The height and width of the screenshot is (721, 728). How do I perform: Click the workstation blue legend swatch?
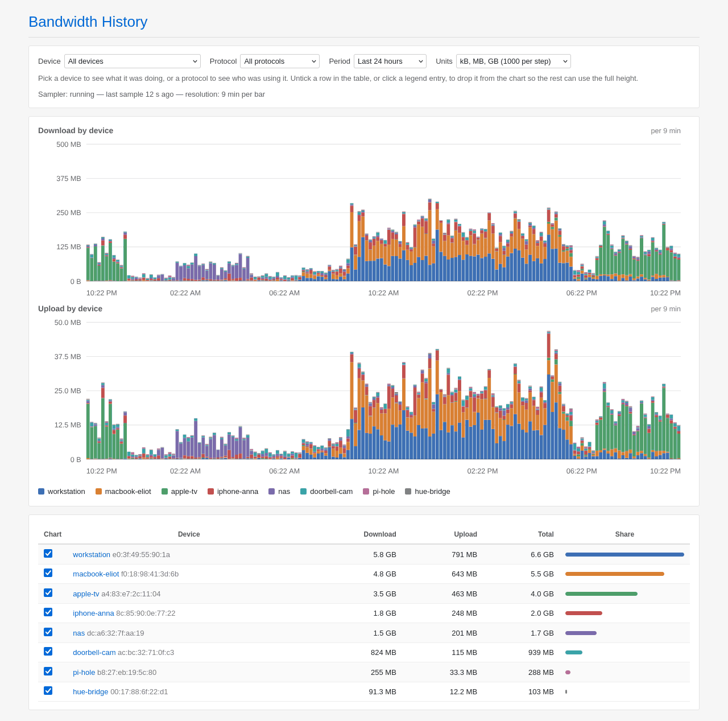tap(42, 492)
